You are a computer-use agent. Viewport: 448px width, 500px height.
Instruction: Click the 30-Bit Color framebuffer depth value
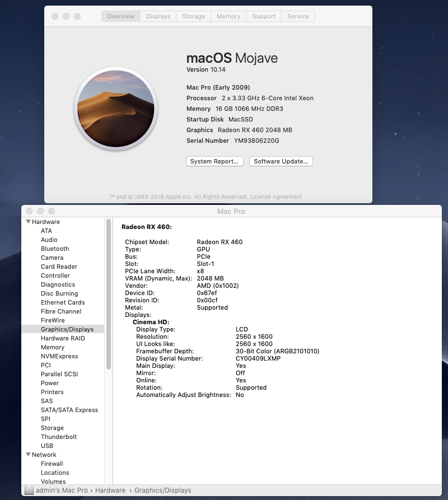coord(277,351)
